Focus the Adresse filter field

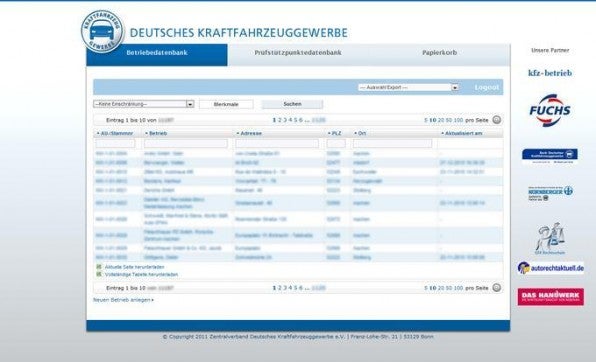tap(277, 143)
